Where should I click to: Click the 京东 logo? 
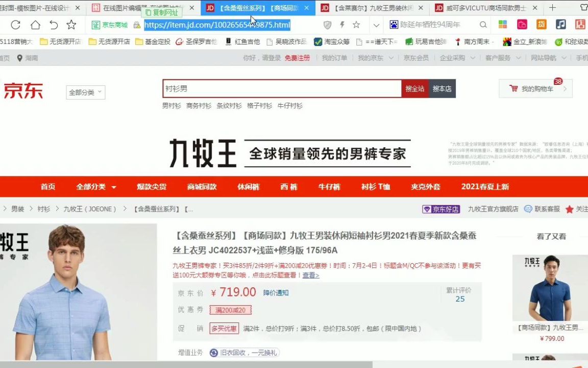pyautogui.click(x=23, y=90)
